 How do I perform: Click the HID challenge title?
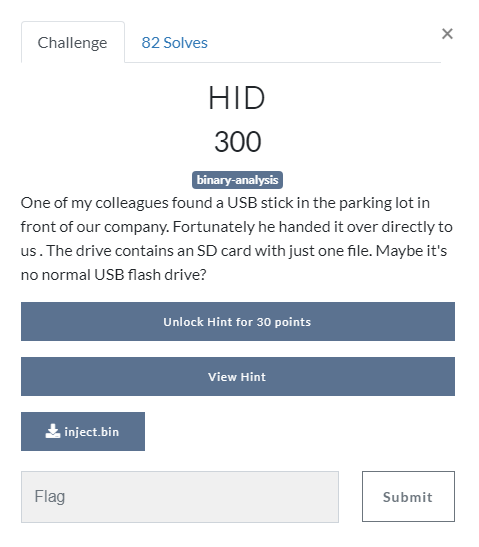click(237, 98)
